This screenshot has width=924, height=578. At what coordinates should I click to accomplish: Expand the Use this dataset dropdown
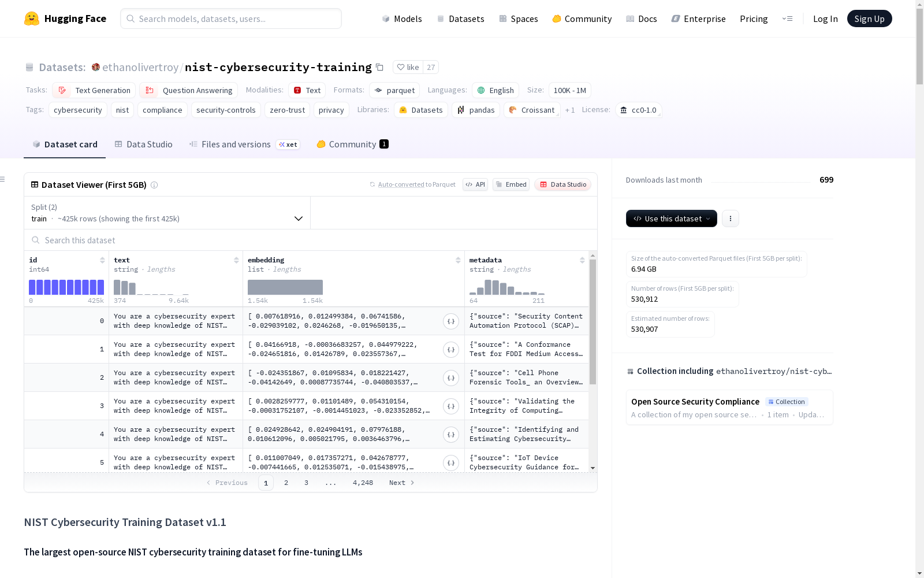[x=672, y=218]
